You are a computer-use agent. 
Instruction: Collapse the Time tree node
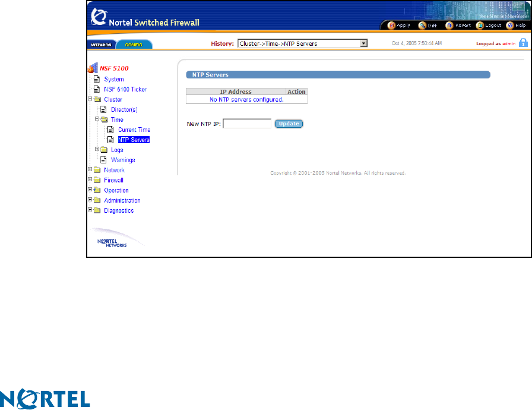pos(97,119)
